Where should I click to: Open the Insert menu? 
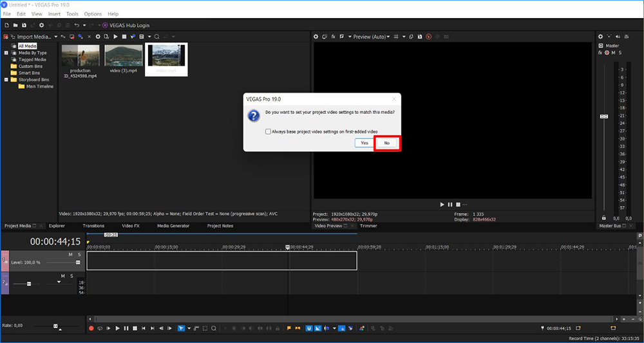[54, 14]
